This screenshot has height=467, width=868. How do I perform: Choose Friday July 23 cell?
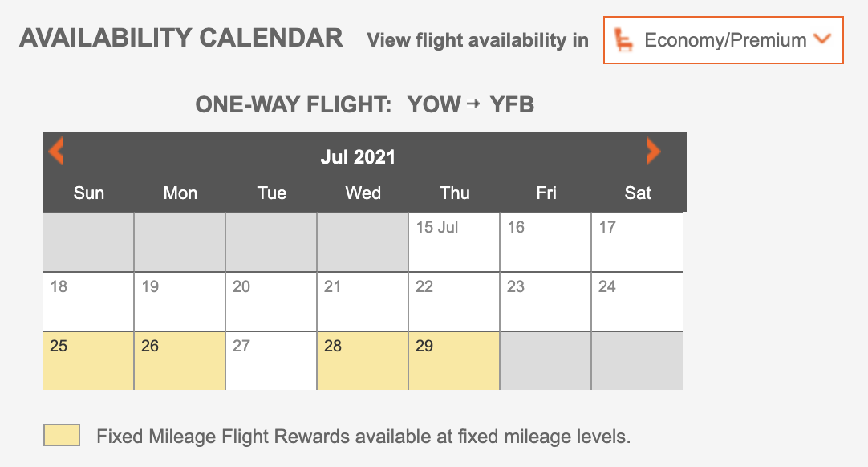click(x=546, y=301)
